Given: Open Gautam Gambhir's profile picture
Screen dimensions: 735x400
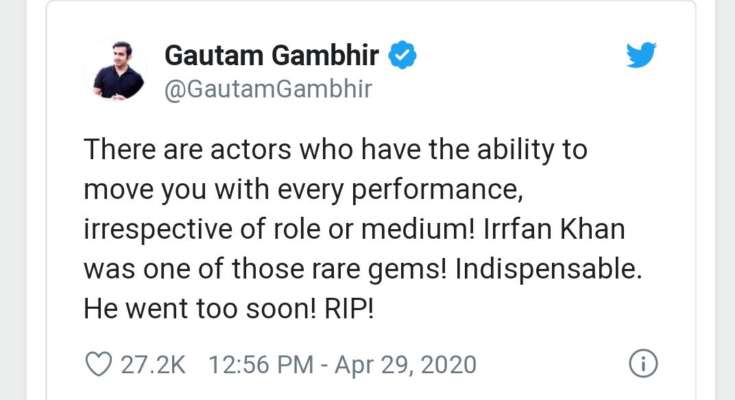Looking at the screenshot, I should click(118, 70).
